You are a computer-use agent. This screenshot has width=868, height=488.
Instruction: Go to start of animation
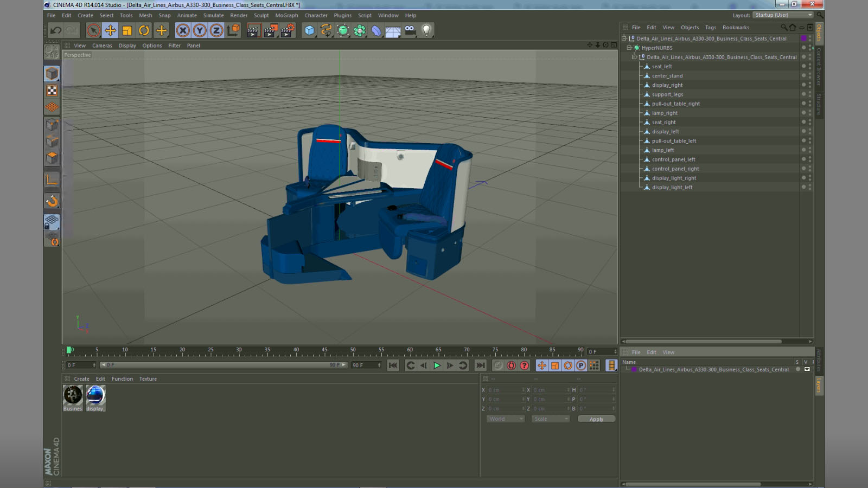tap(393, 365)
